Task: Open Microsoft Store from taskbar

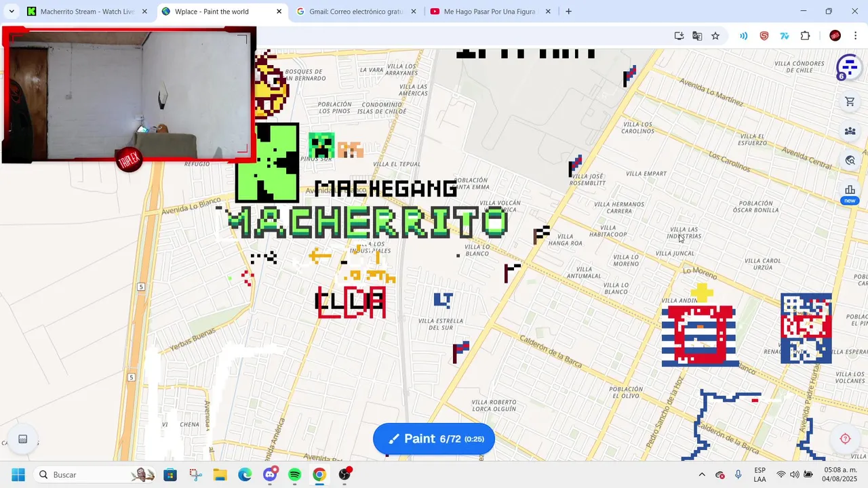Action: point(170,474)
